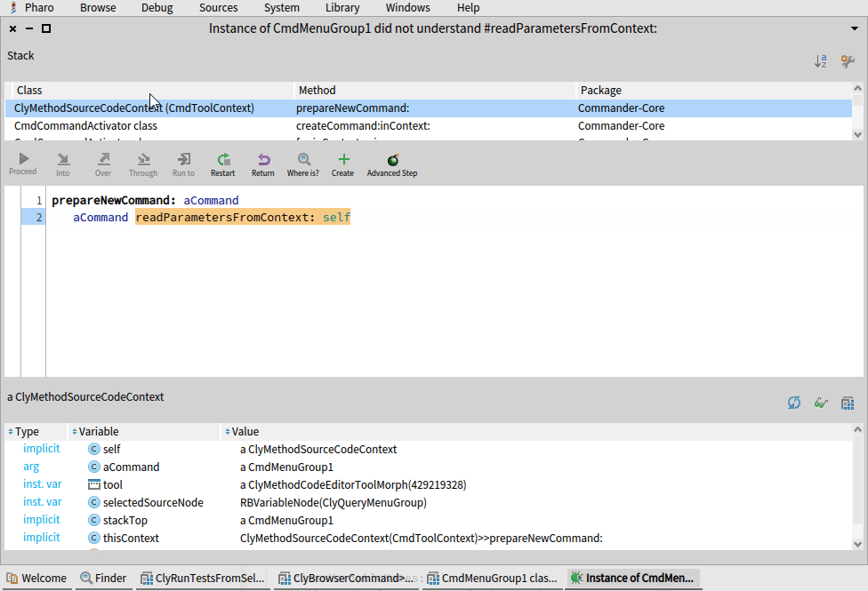Click line 2 in the code gutter
868x591 pixels.
(33, 217)
